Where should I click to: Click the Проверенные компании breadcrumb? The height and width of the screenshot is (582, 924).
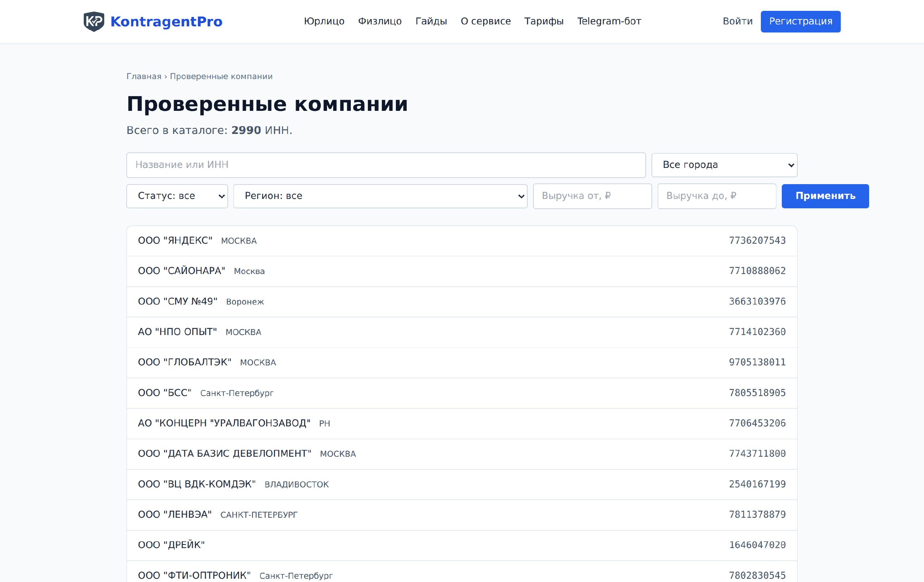tap(221, 77)
